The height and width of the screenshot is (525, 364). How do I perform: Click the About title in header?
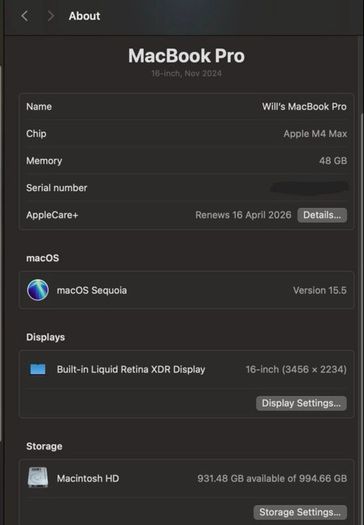pos(84,16)
